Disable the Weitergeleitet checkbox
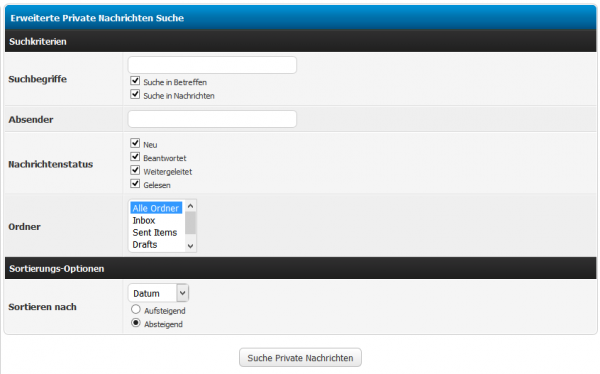Screen dimensions: 600x374 tap(135, 170)
